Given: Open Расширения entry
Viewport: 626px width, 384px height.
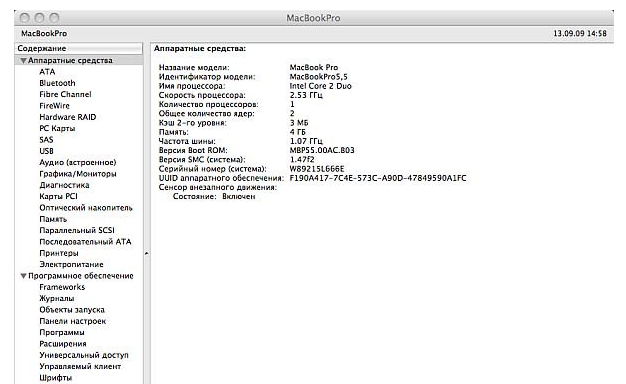Looking at the screenshot, I should 63,344.
